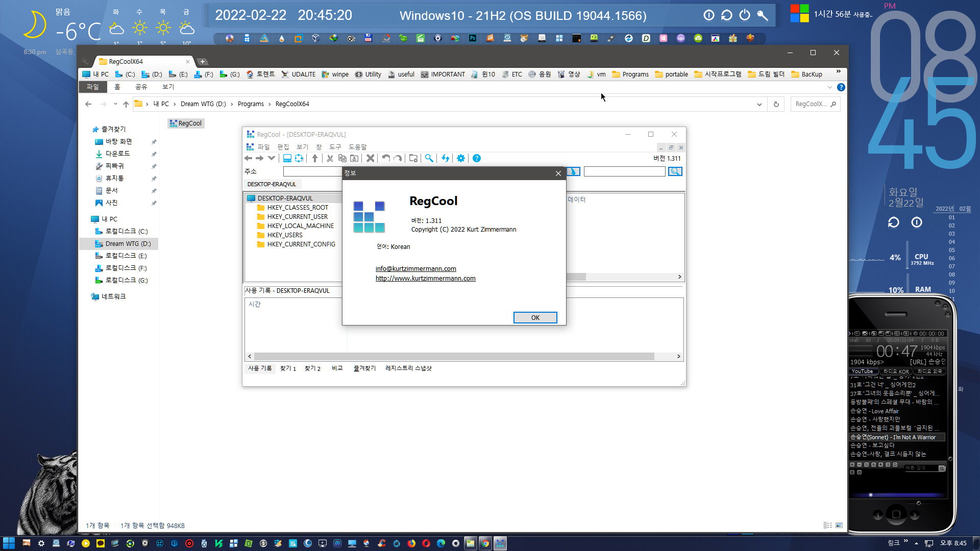Click the forward arrow in RegCool toolbar

[260, 158]
